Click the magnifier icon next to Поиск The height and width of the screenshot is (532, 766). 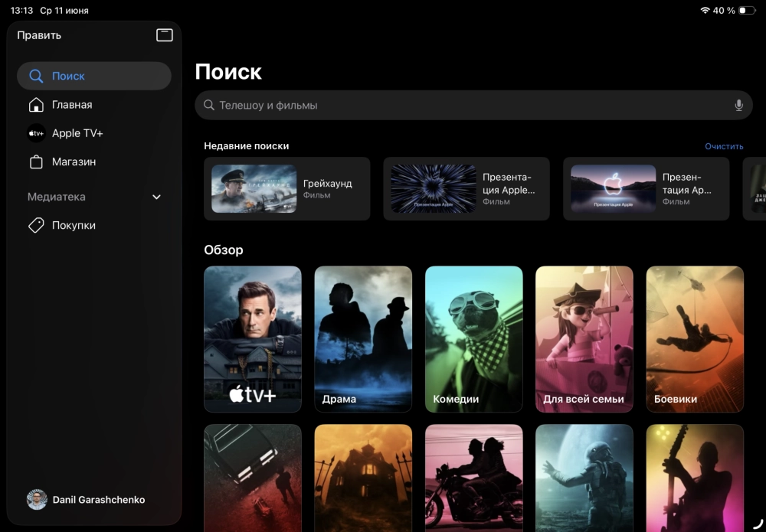36,77
